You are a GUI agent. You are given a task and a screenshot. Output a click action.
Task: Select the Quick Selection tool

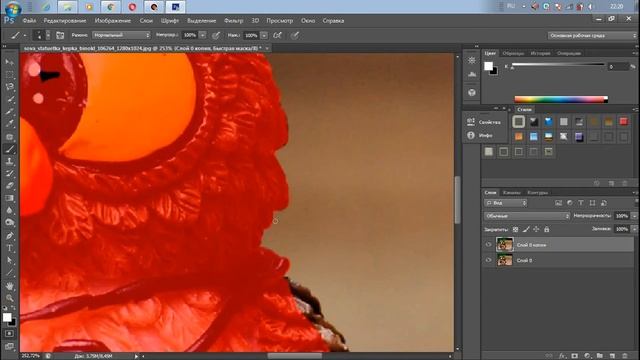pyautogui.click(x=9, y=99)
